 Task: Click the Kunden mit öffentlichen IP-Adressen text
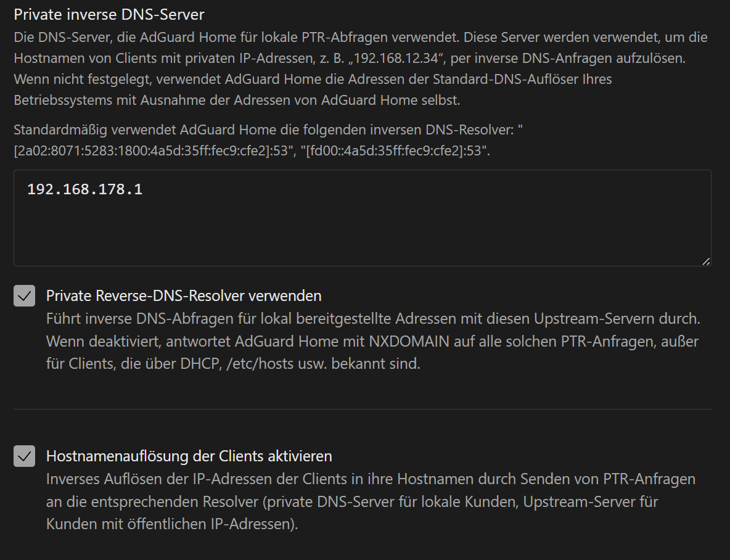click(172, 524)
